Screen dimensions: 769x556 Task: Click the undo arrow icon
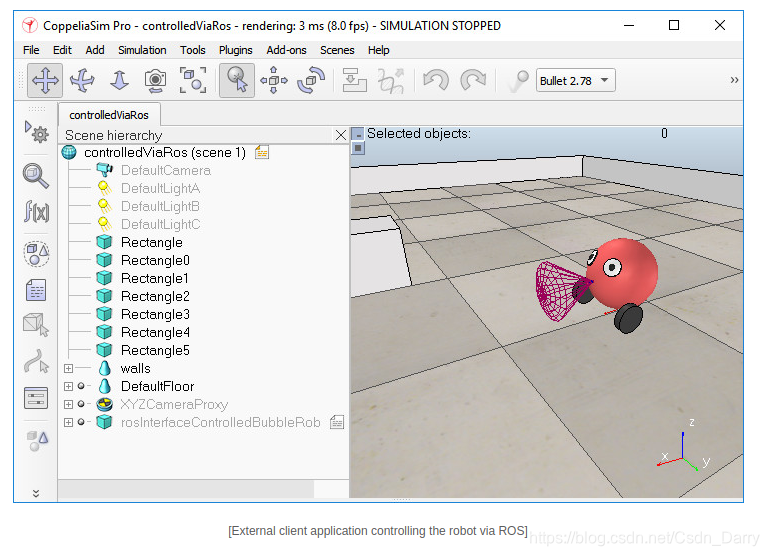[436, 80]
